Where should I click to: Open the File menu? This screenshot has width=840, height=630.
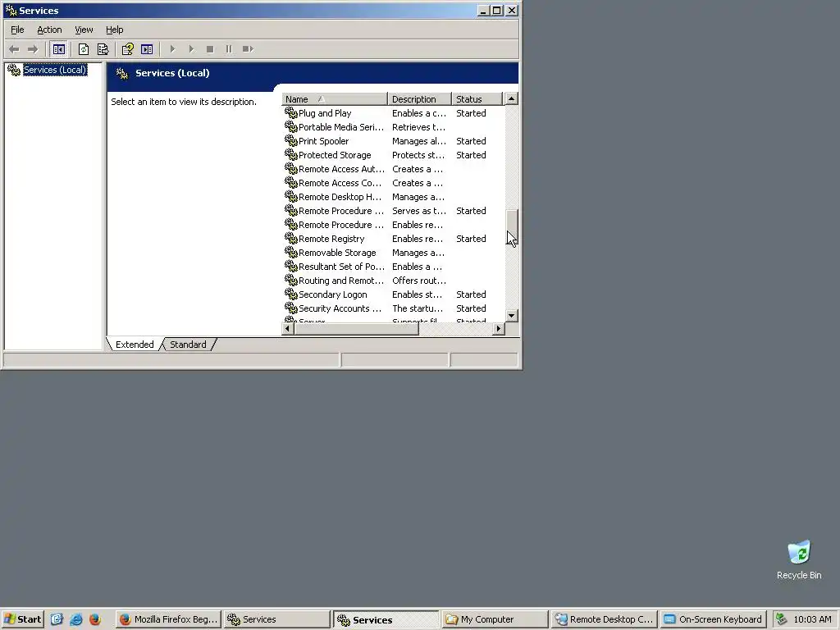coord(17,30)
